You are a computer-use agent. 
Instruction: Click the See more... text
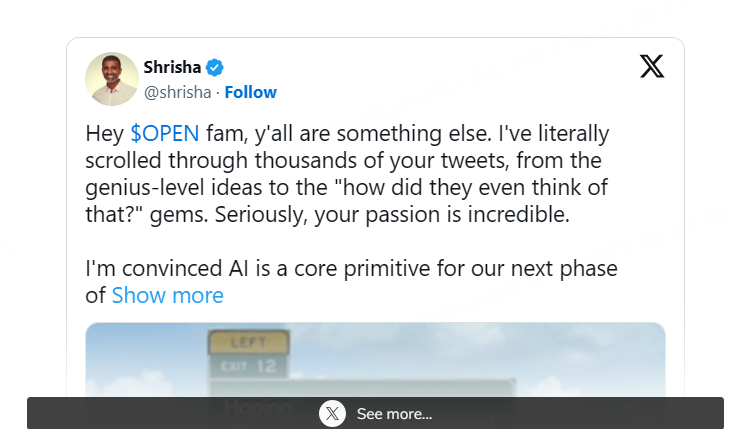coord(394,414)
